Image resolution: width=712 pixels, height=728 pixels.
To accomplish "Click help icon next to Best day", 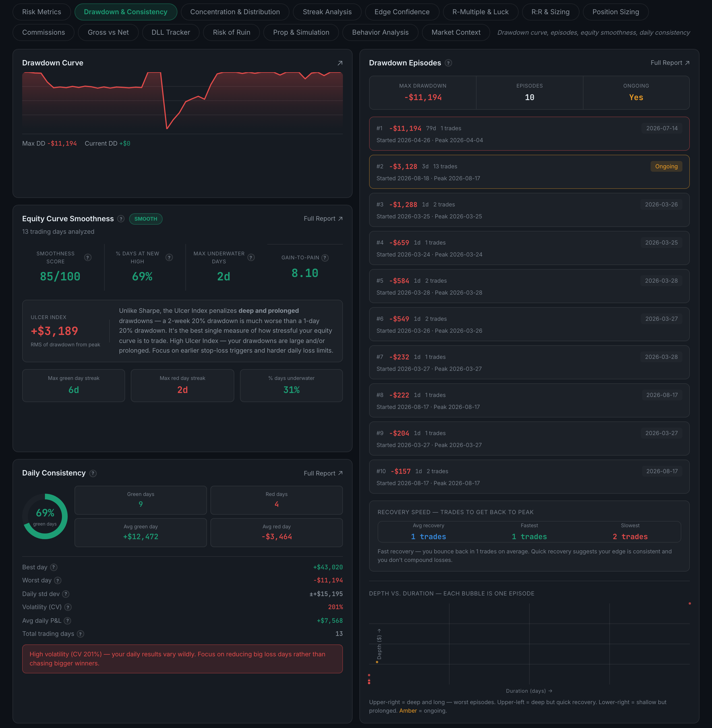I will 54,567.
